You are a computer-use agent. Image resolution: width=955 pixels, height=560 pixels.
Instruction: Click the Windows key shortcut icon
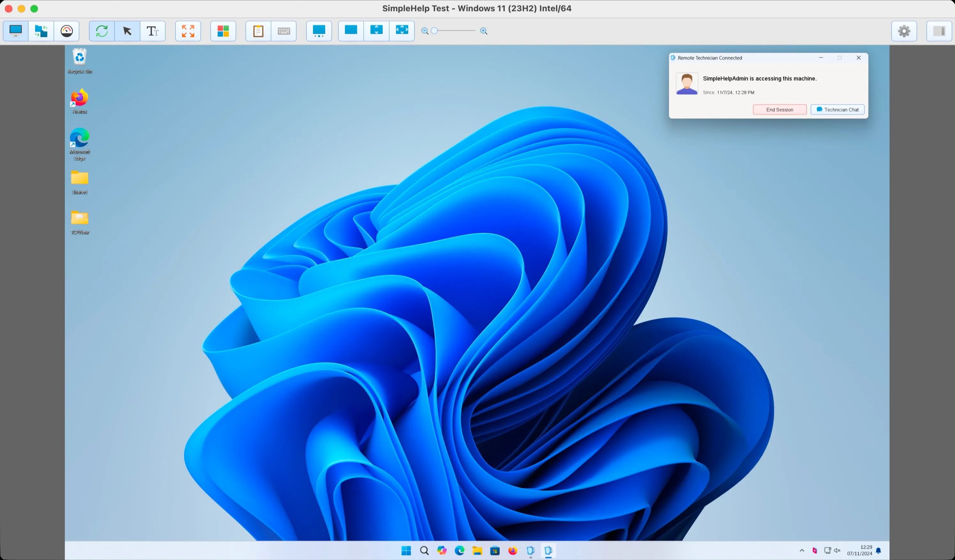point(223,31)
